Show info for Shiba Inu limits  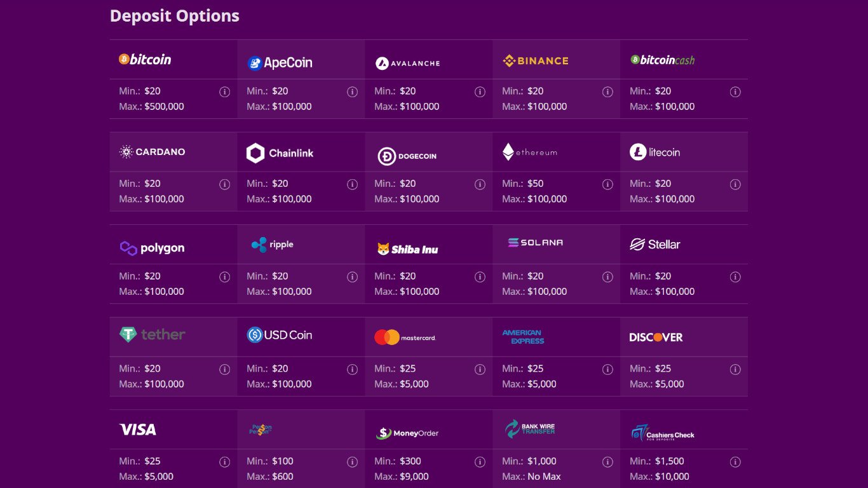(x=480, y=277)
